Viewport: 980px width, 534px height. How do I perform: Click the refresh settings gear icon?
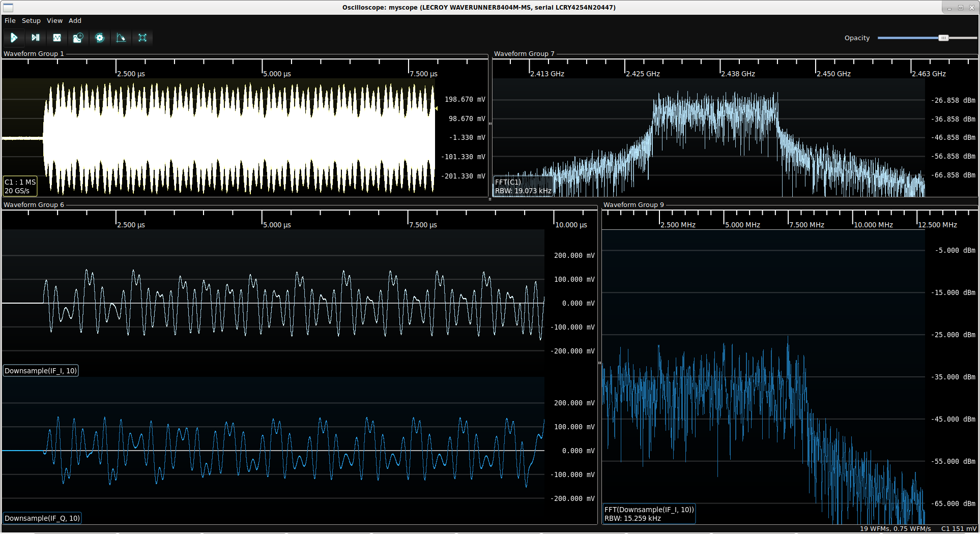100,38
